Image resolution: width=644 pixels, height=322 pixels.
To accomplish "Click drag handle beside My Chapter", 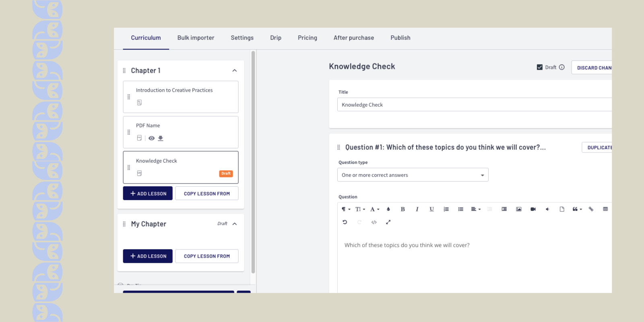I will tap(124, 224).
